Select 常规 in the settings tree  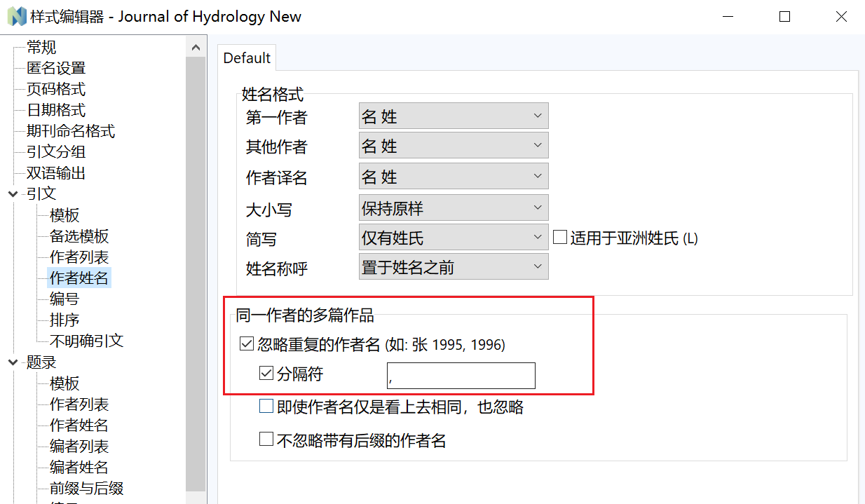(x=41, y=47)
